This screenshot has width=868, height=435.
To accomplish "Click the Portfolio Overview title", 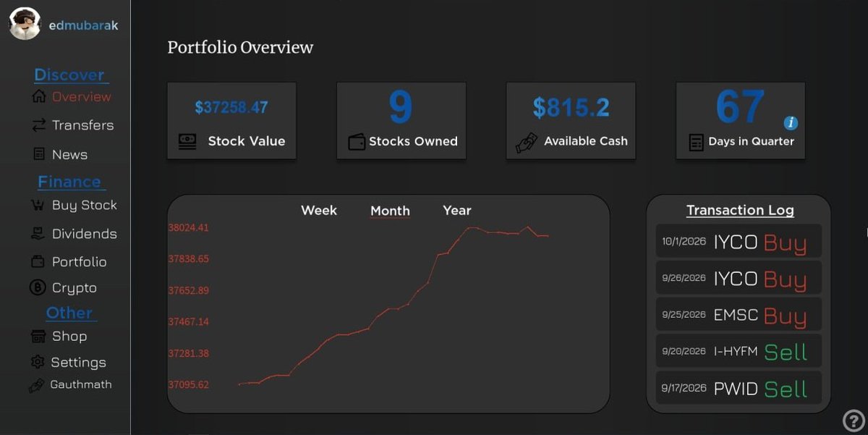I will [x=240, y=48].
